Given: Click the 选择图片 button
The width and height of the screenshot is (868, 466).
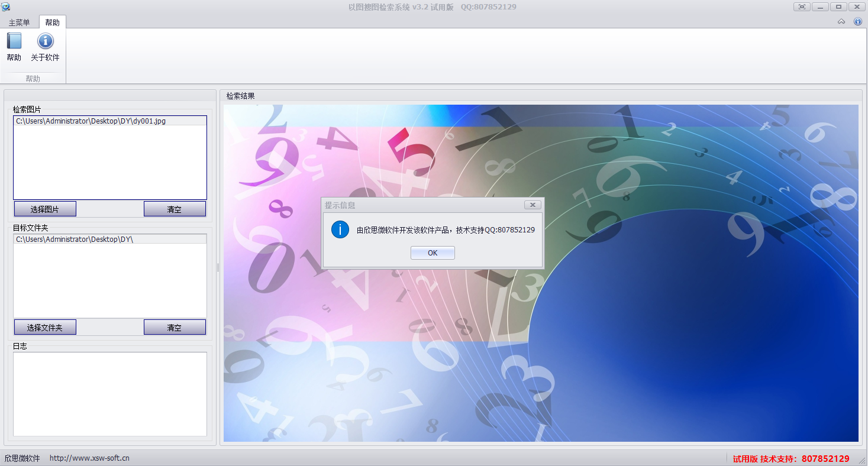Looking at the screenshot, I should [45, 209].
